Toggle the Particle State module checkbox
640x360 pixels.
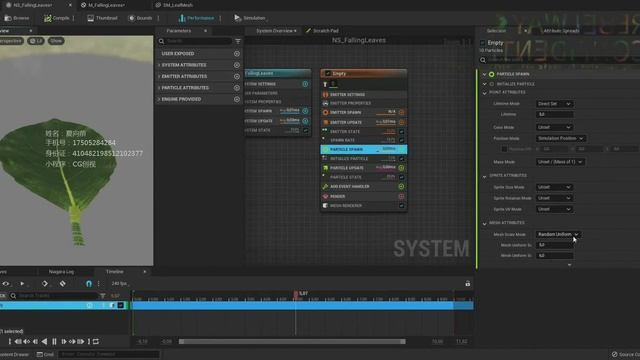coord(402,177)
